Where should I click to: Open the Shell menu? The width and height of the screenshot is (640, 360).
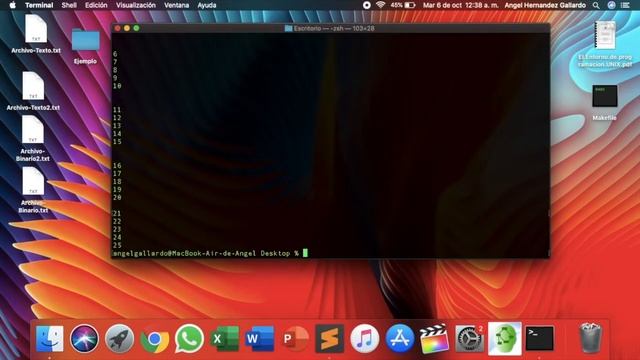click(69, 5)
